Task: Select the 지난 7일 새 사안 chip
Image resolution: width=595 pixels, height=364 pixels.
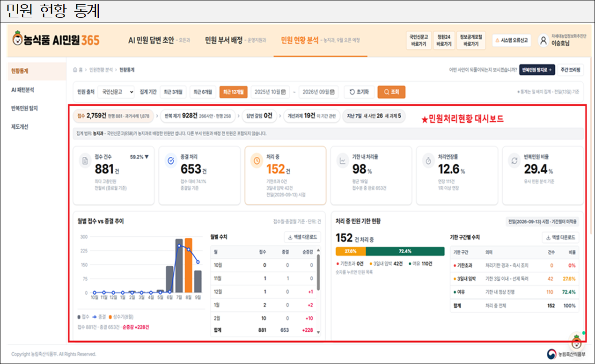Action: click(x=374, y=116)
